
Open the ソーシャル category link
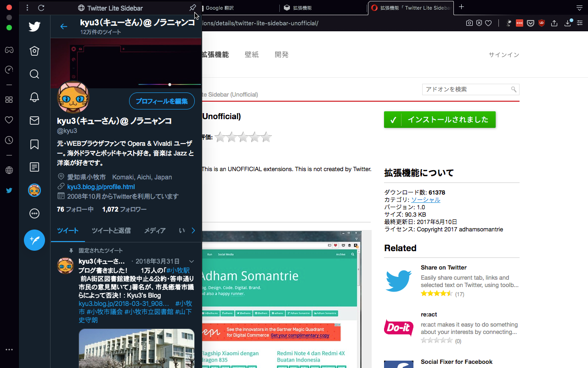[x=425, y=200]
